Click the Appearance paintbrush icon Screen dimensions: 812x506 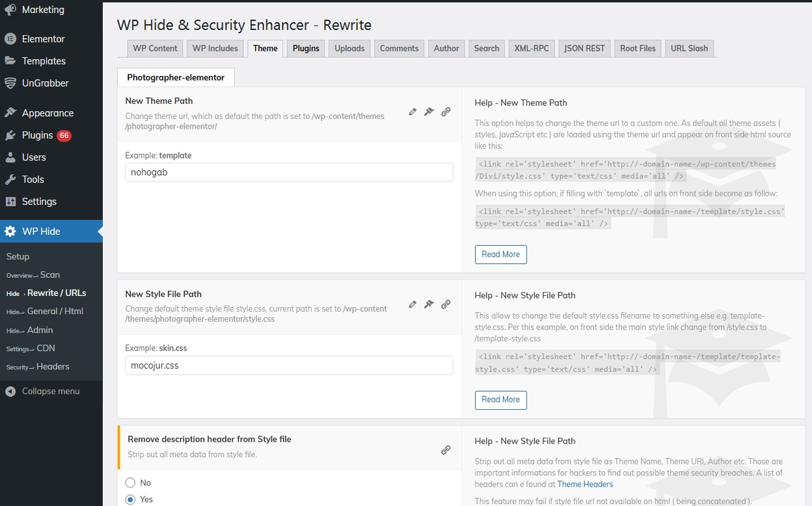coord(10,113)
